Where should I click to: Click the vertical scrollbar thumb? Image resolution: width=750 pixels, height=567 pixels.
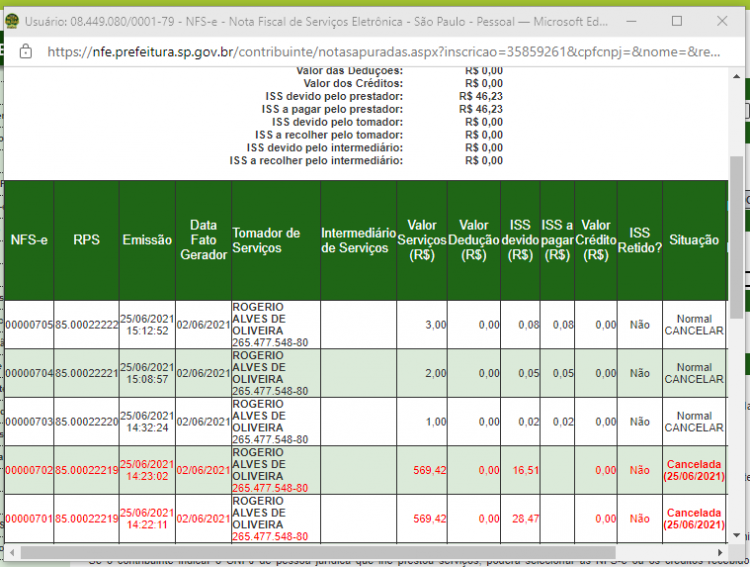tap(736, 237)
